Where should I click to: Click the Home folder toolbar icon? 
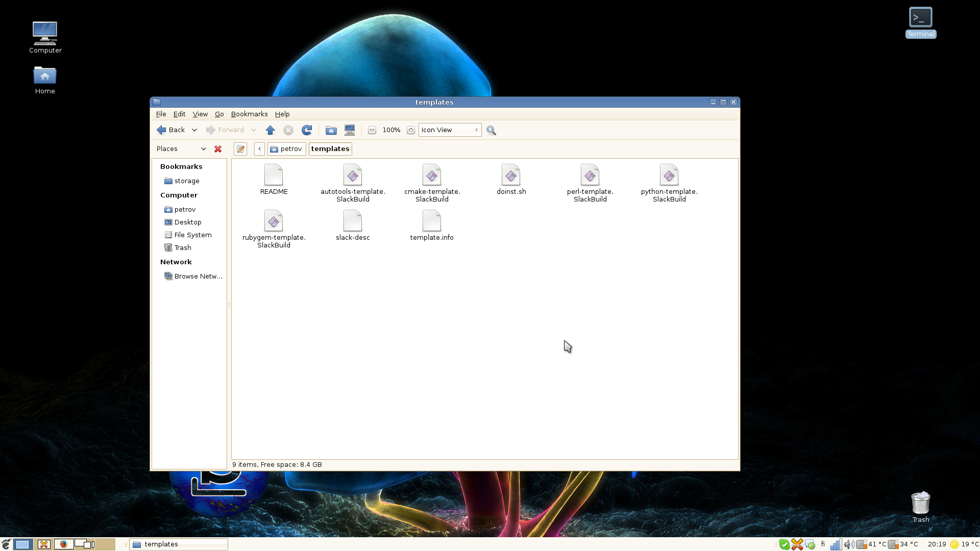coord(331,130)
